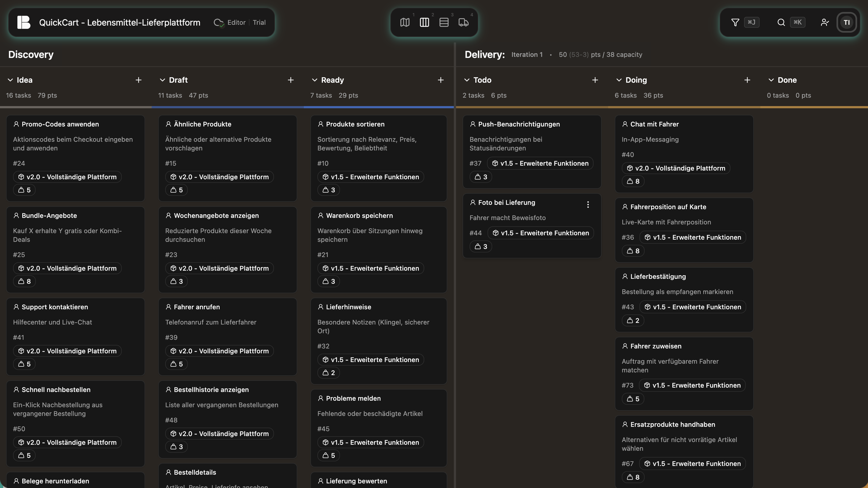The image size is (868, 488).
Task: Collapse the Idea column
Action: click(10, 80)
